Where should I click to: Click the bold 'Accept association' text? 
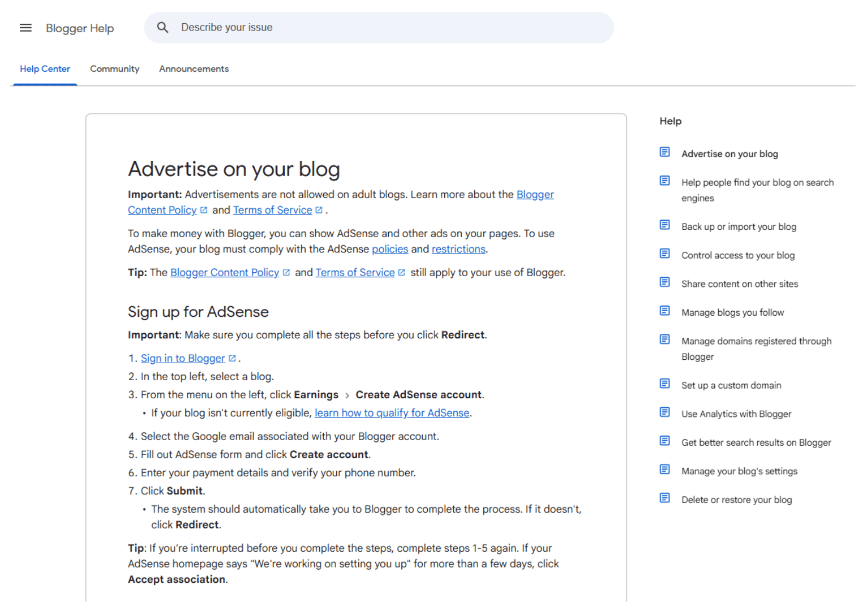tap(176, 579)
